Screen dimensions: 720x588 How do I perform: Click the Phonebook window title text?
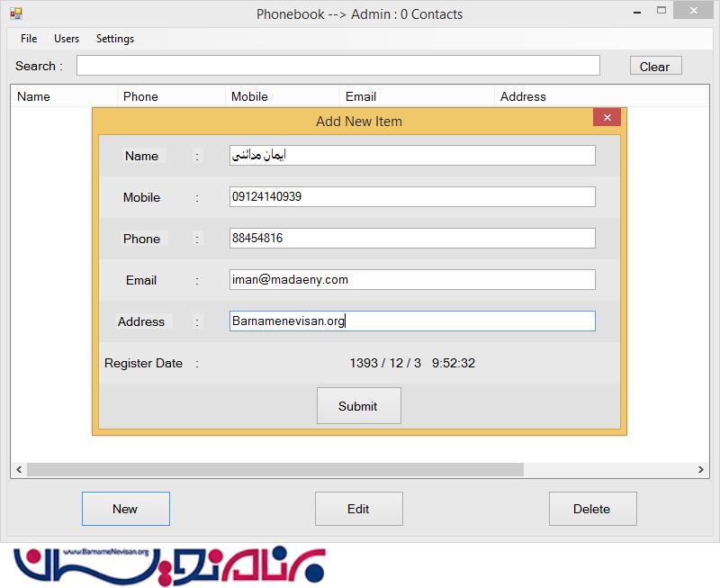(359, 14)
